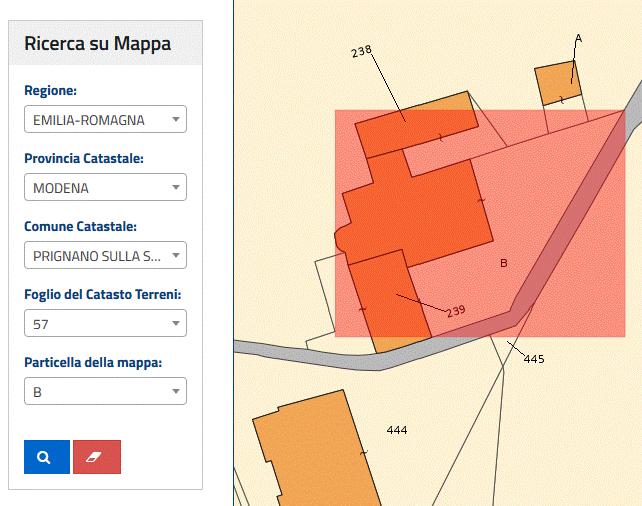Open the Regione dropdown showing EMILIA-ROMAGNA
This screenshot has width=642, height=506.
coord(105,120)
